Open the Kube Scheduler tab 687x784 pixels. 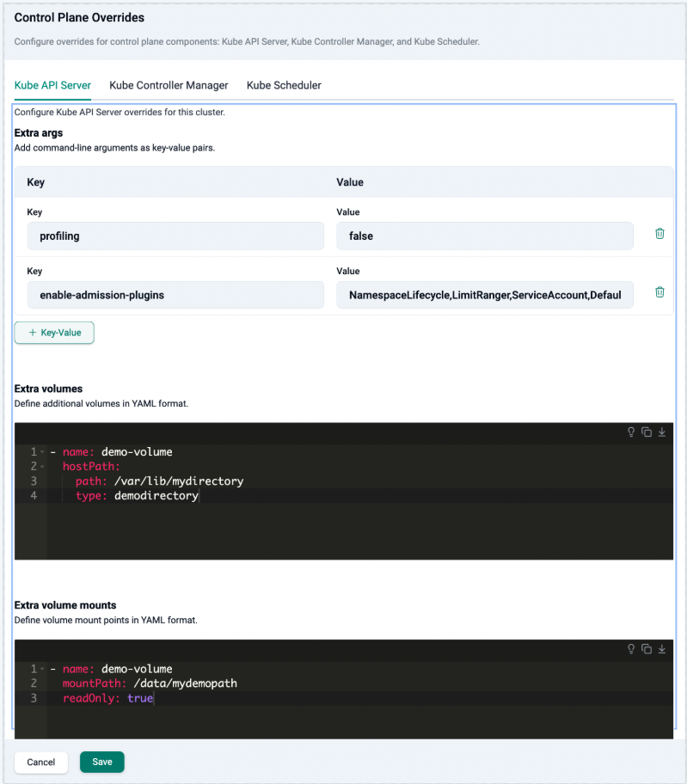point(284,85)
